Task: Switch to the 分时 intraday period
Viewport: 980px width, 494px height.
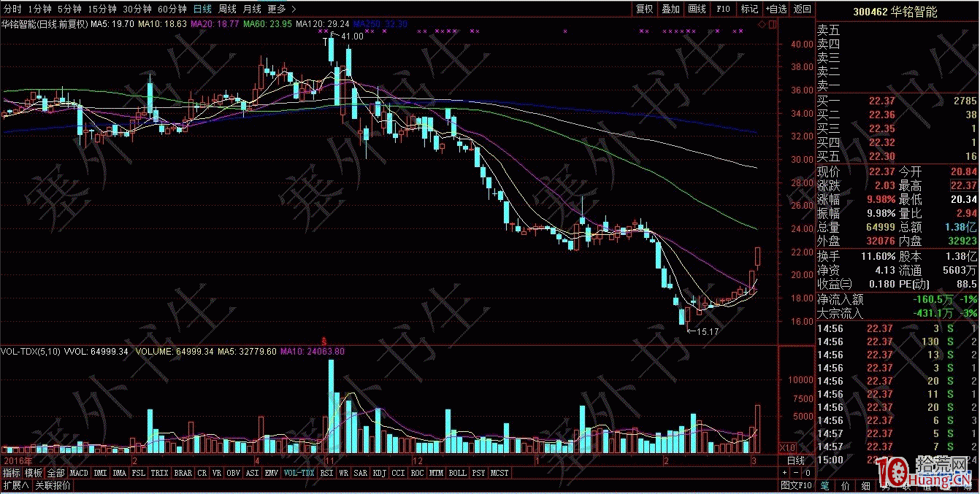Action: (x=12, y=9)
